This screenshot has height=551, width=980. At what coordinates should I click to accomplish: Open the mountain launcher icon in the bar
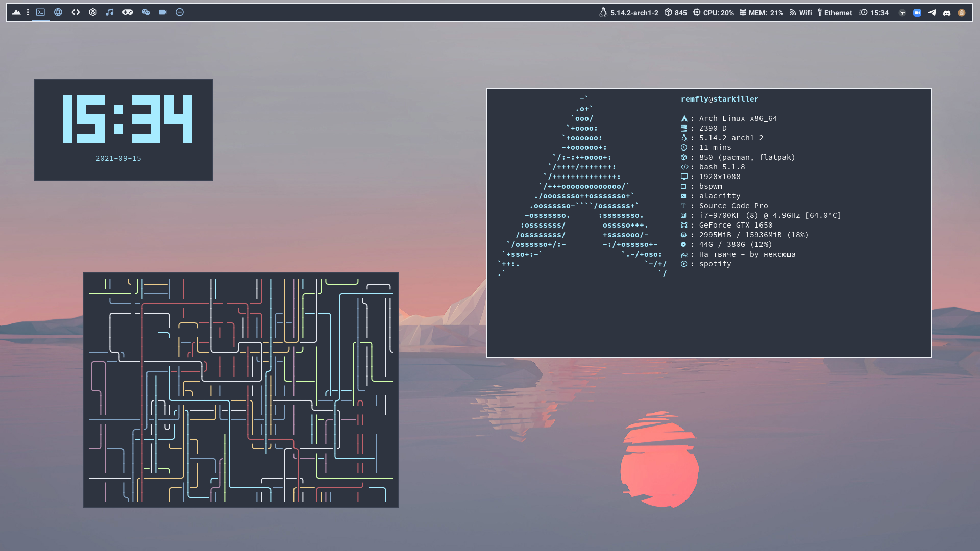[16, 12]
